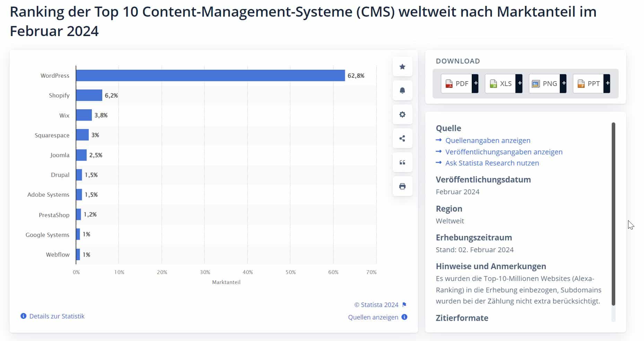Viewport: 644px width, 341px height.
Task: Click the 70% axis tick label
Action: tap(371, 272)
